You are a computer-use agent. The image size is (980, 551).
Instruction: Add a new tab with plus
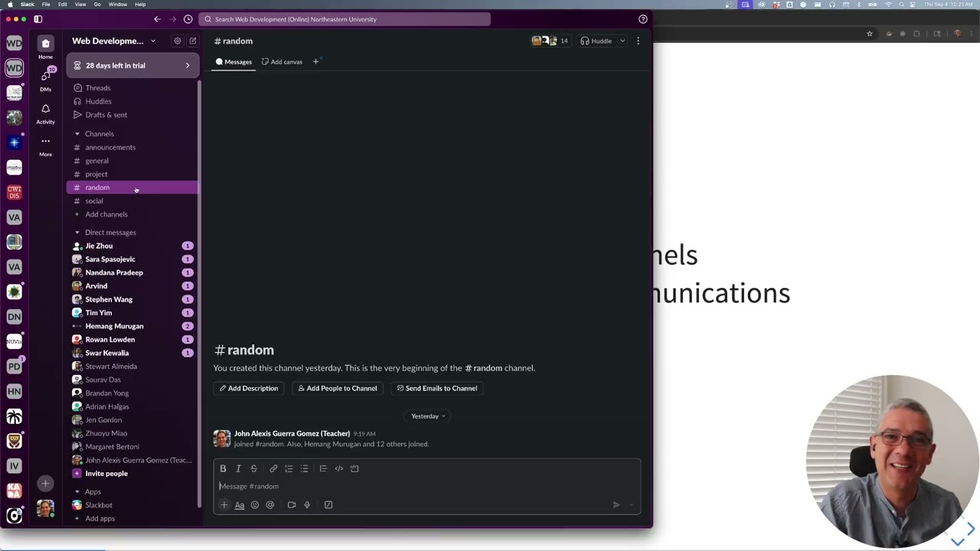[x=315, y=62]
